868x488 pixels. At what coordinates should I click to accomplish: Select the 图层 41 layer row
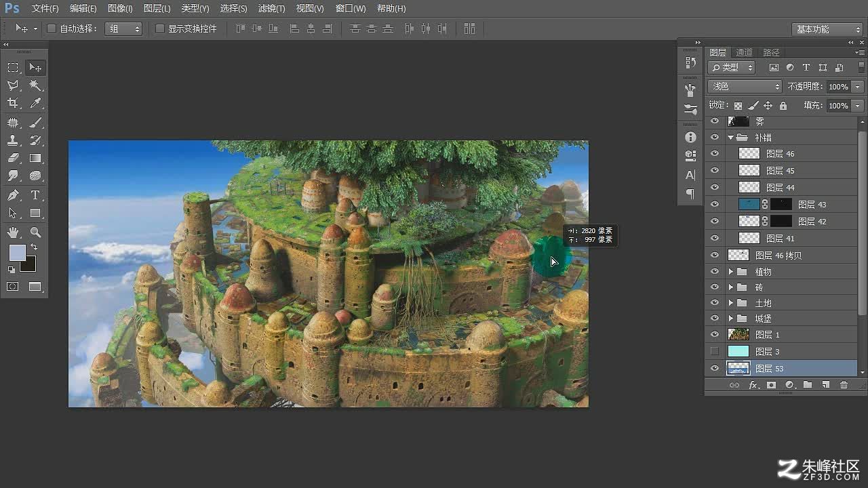click(x=781, y=238)
